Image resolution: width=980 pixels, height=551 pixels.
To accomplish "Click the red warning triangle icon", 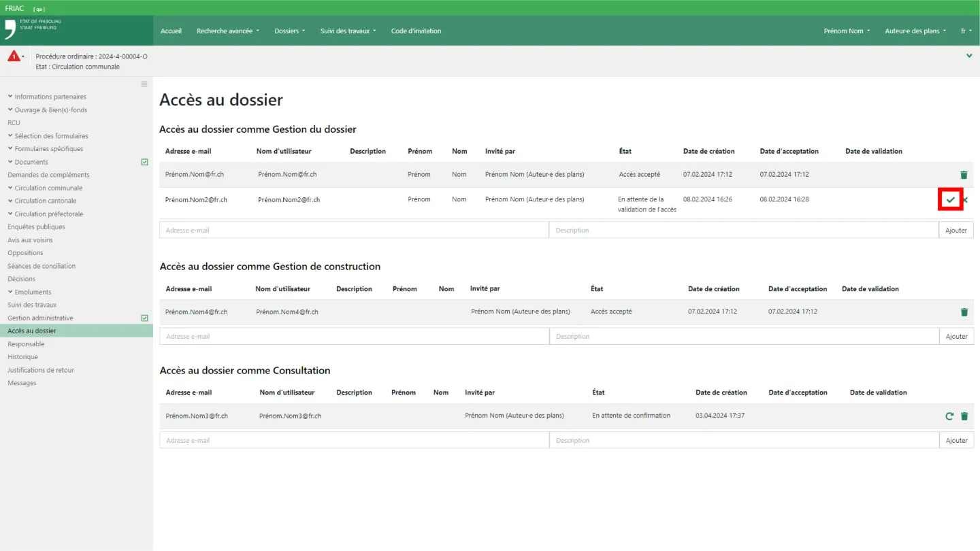I will pos(14,56).
